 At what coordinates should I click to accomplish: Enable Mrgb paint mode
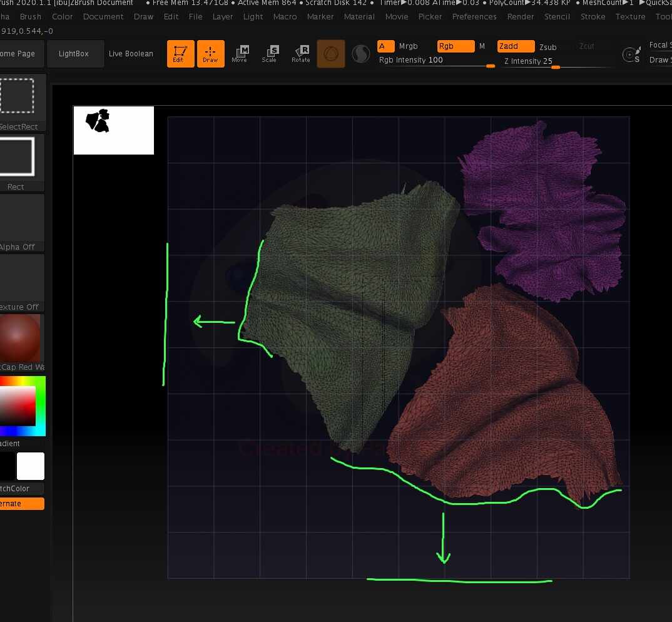pyautogui.click(x=408, y=46)
